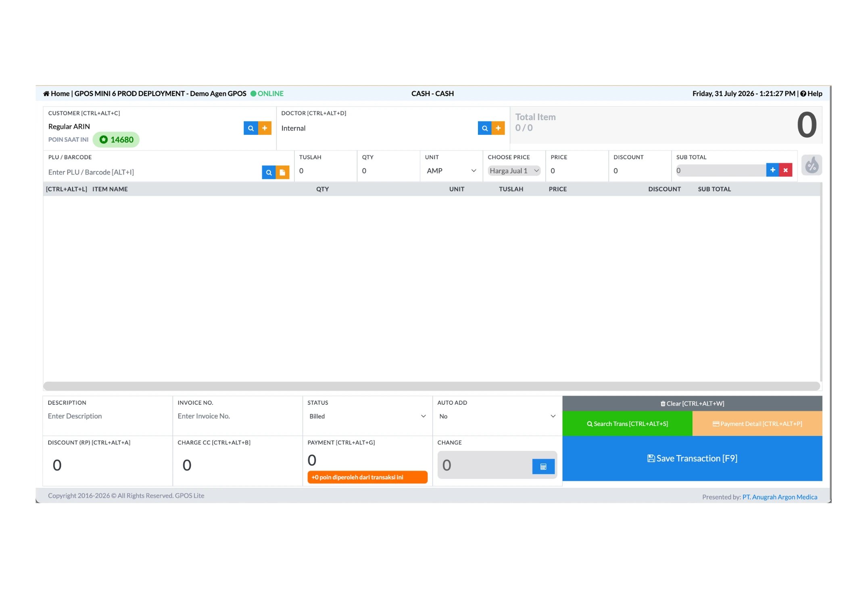Viewport: 868px width, 589px height.
Task: Remove item with red X in Sub Total
Action: coord(786,170)
